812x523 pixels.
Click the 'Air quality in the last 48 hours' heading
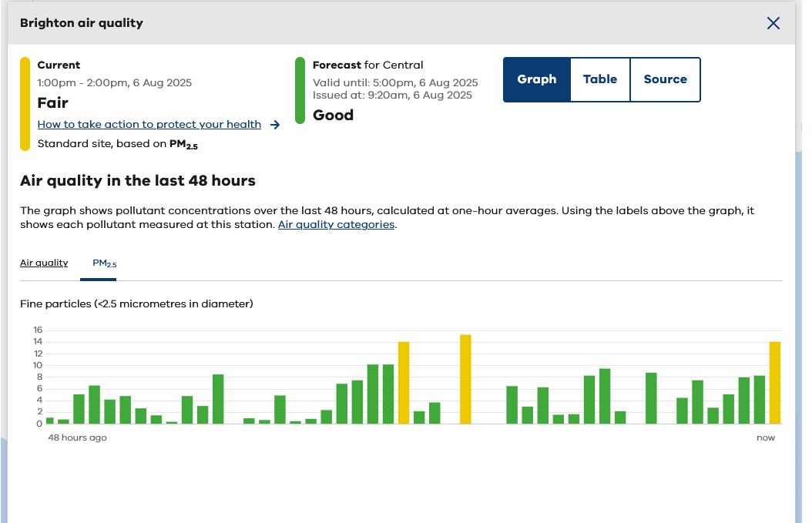pos(138,181)
